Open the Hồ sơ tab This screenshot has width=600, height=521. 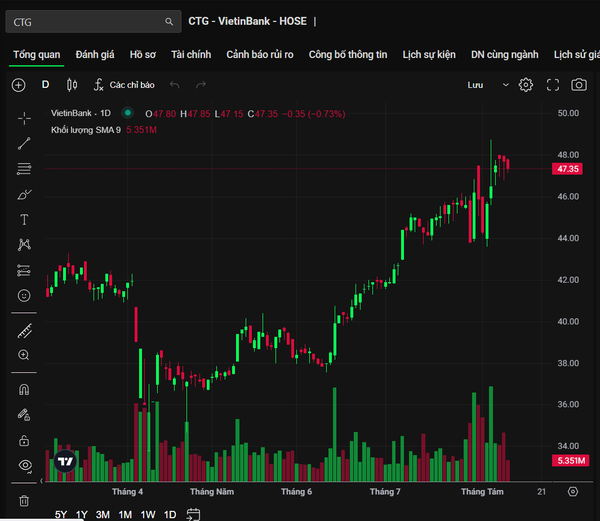coord(143,55)
